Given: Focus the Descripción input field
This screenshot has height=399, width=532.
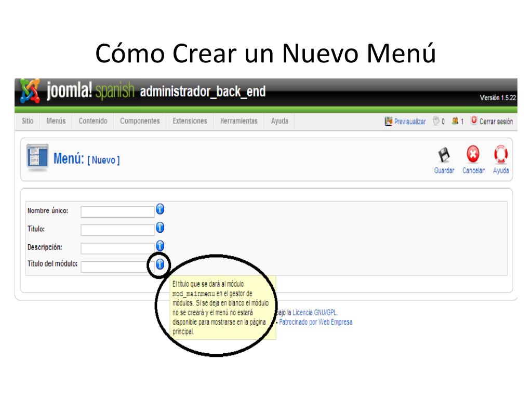Looking at the screenshot, I should pyautogui.click(x=117, y=248).
